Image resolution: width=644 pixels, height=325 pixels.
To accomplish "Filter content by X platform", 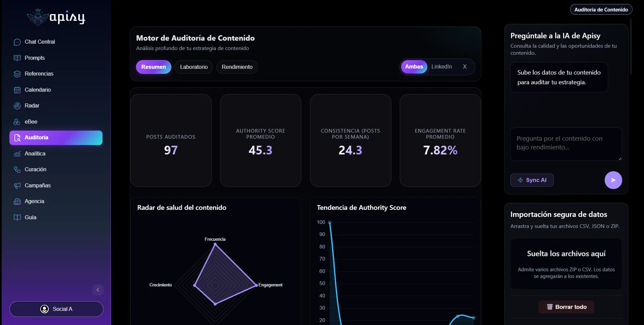I will click(465, 66).
